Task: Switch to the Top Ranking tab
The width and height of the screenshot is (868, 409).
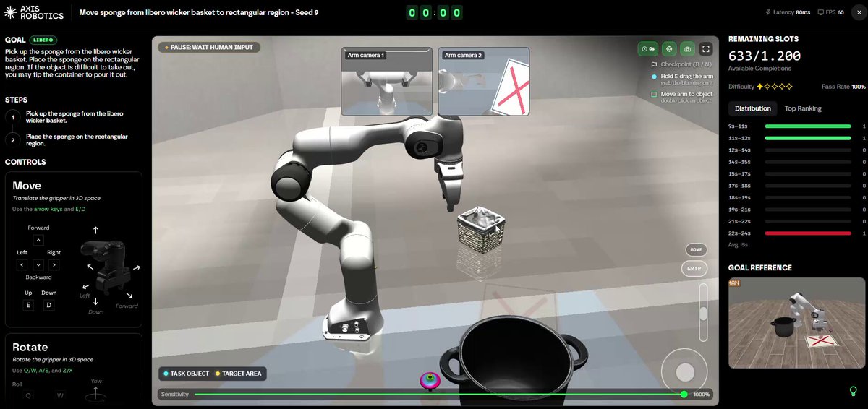Action: point(803,108)
